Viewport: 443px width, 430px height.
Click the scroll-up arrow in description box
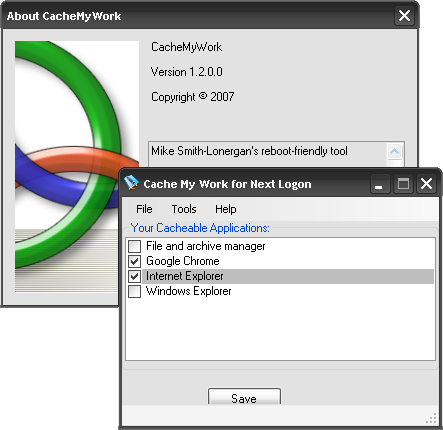coord(395,152)
